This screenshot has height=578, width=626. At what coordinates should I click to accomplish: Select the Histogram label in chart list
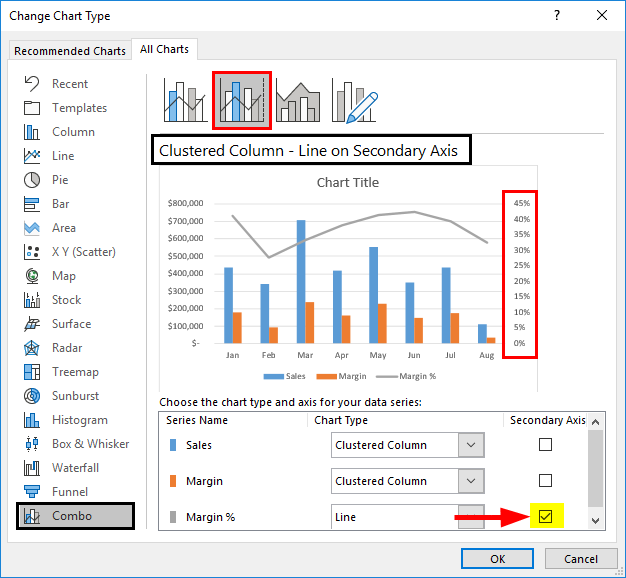80,420
